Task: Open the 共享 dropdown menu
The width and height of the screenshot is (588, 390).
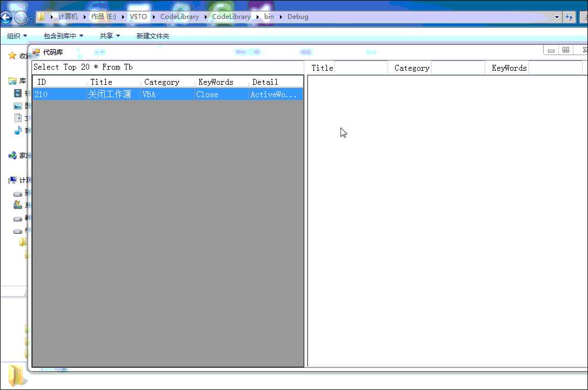Action: (x=110, y=36)
